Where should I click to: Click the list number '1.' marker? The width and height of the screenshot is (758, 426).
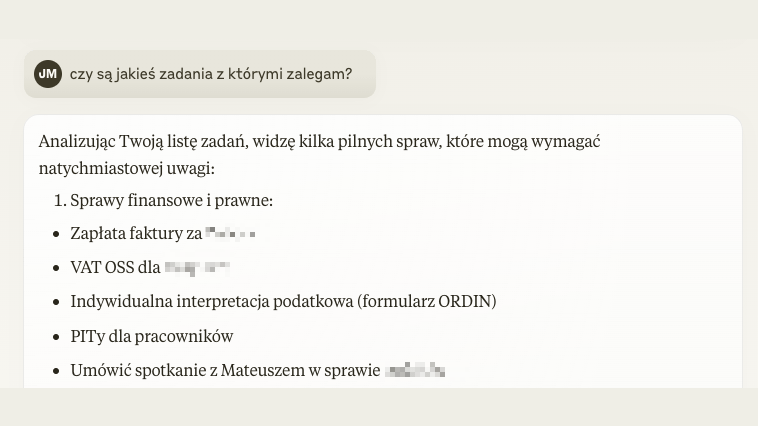[60, 200]
